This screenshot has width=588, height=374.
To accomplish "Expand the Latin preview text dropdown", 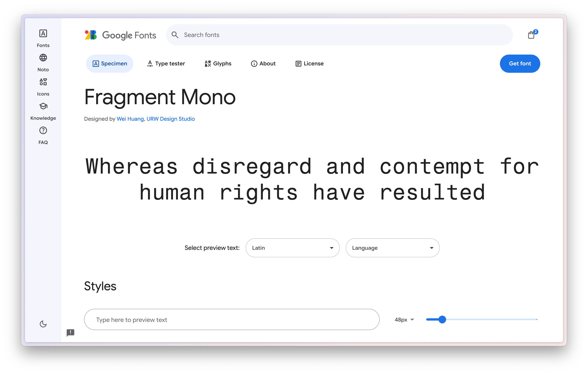I will 292,248.
